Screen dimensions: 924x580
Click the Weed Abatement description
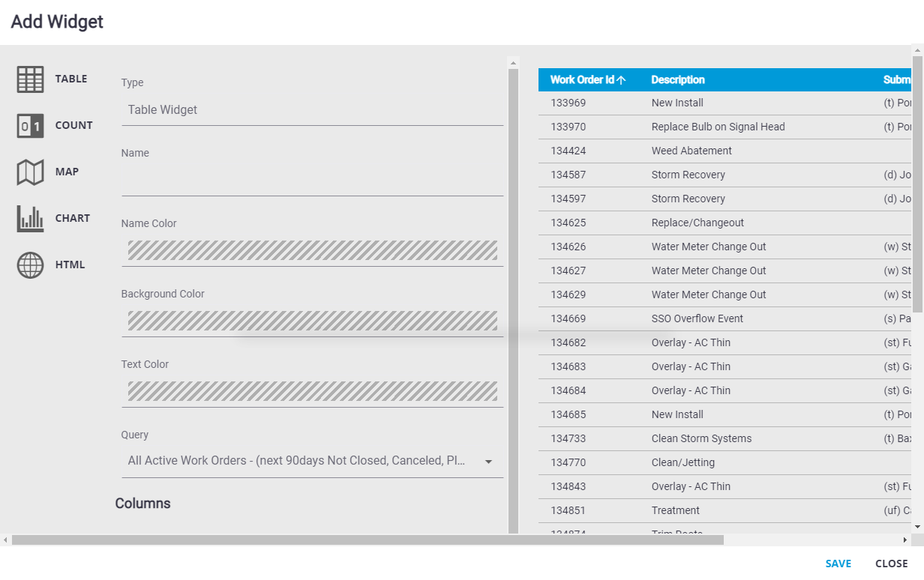point(691,151)
